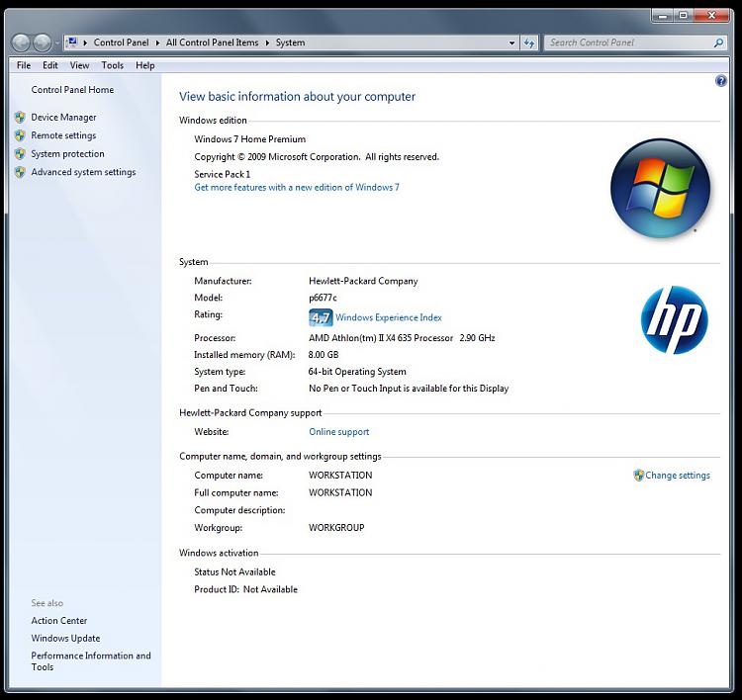
Task: Click the shield icon beside System protection
Action: pyautogui.click(x=20, y=153)
